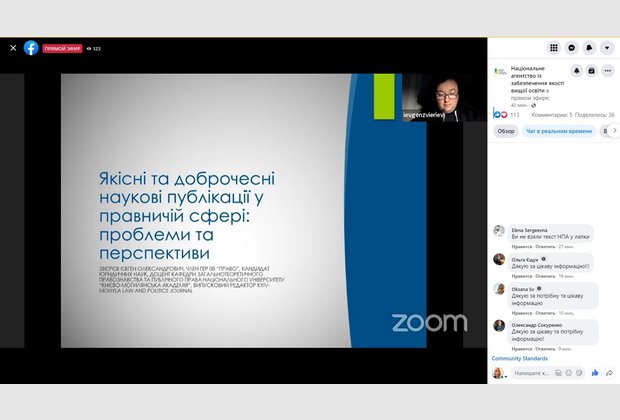The image size is (620, 420).
Task: Open the sticker picker in comment box
Action: 579,373
